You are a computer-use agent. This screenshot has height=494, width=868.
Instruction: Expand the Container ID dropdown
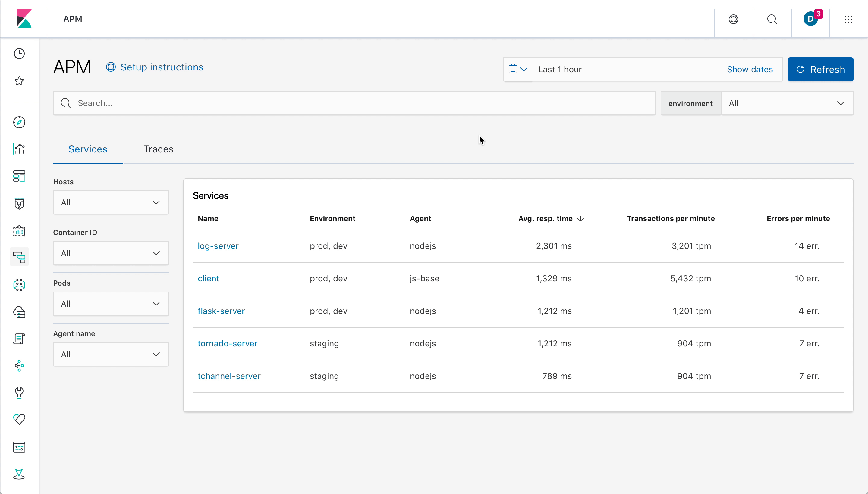(111, 253)
